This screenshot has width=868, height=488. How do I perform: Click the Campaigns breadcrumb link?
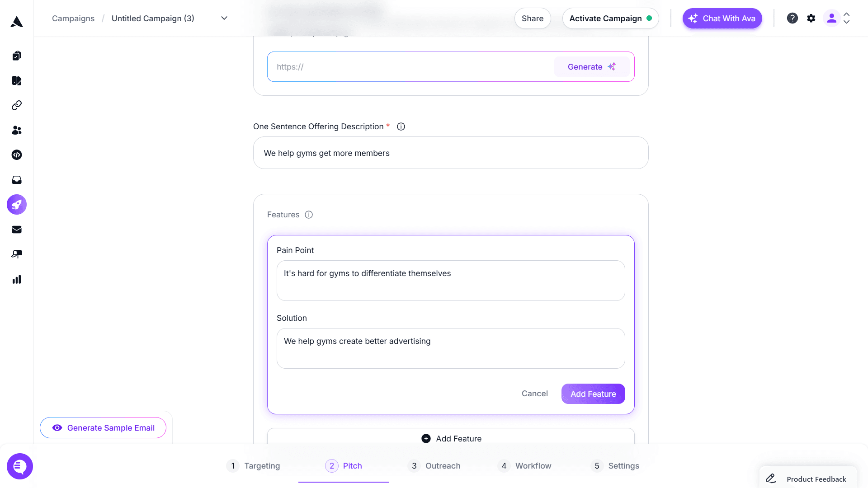click(73, 19)
